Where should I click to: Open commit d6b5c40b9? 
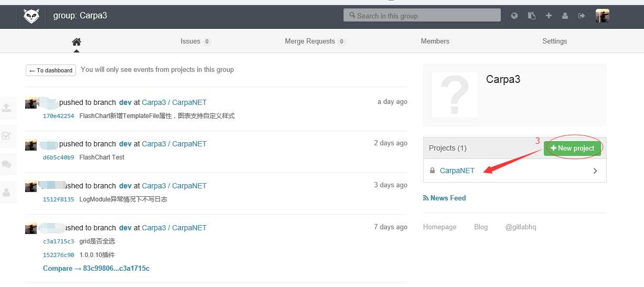(59, 157)
